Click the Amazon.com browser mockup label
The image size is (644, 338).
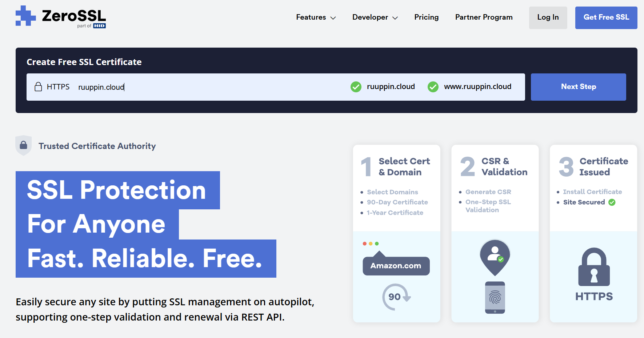(396, 266)
